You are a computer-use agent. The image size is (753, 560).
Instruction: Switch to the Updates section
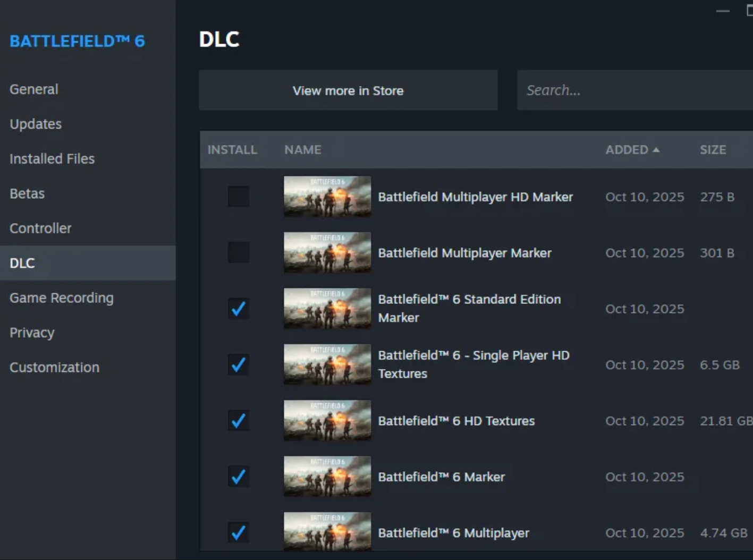(88, 124)
